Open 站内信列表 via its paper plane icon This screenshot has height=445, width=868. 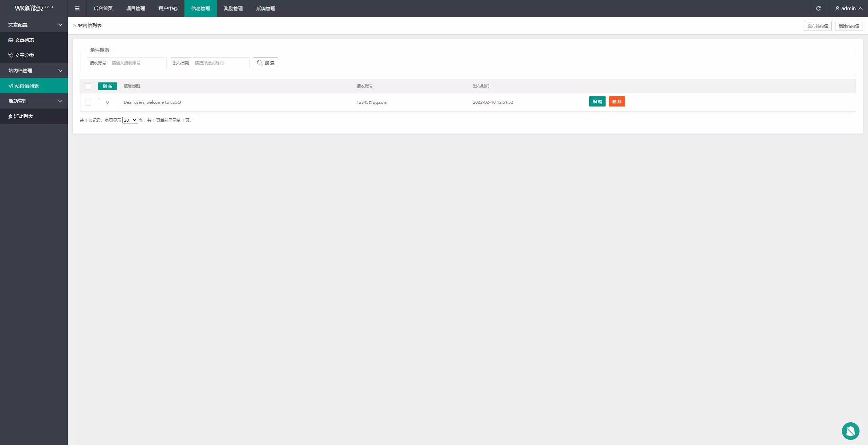click(11, 86)
